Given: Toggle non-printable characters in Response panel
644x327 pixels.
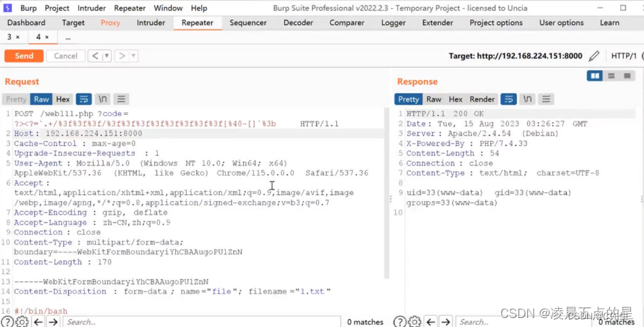Looking at the screenshot, I should 527,99.
